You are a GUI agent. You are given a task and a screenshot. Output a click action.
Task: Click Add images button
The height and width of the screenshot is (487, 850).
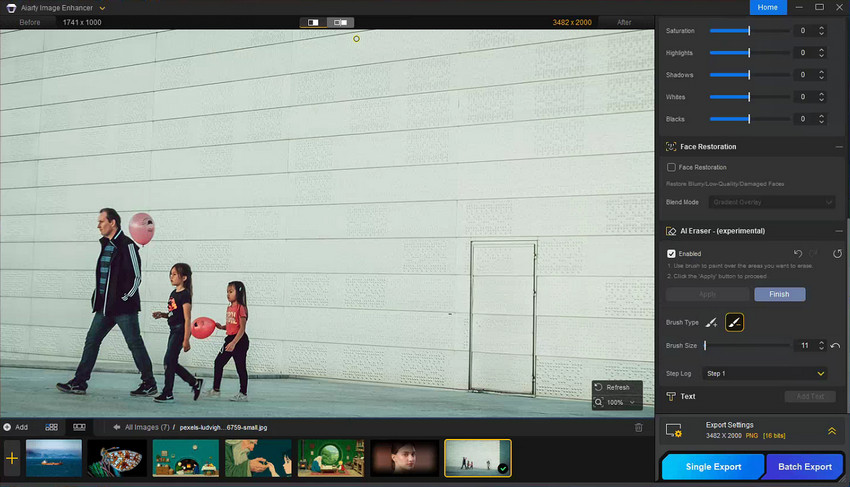tap(16, 427)
